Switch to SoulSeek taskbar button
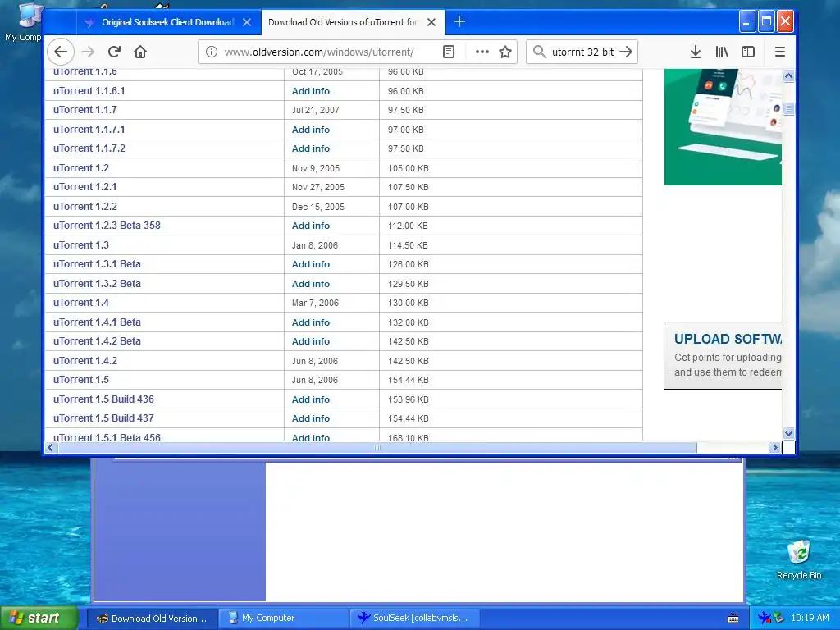 (414, 619)
